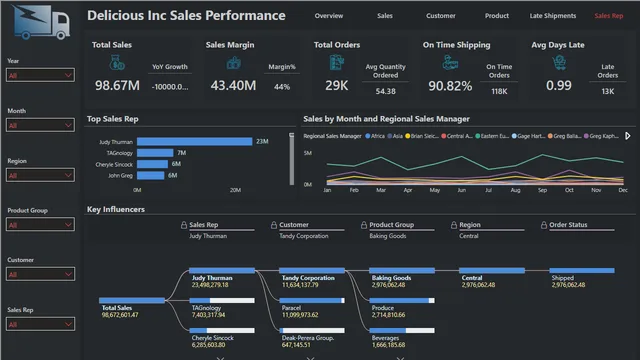
Task: Click the 54.38 avg quantity ordered value
Action: click(x=385, y=91)
